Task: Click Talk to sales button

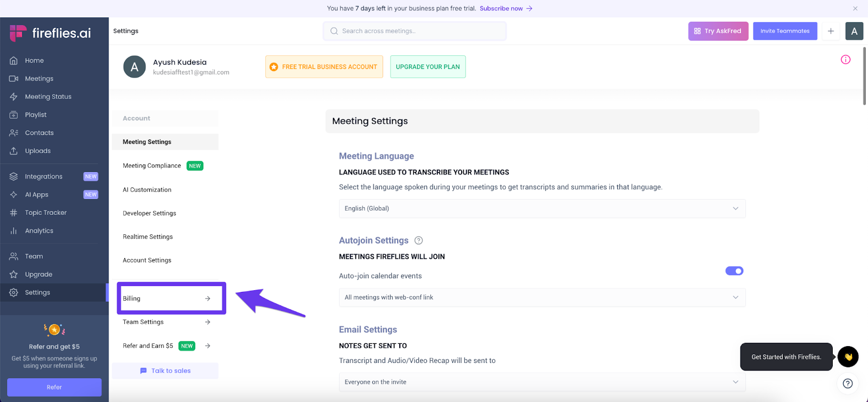Action: coord(165,371)
